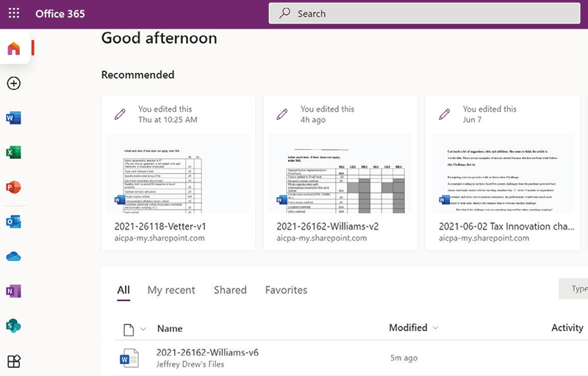Open 2021-26162-Williams-v6 file in list
The image size is (588, 376).
(207, 352)
